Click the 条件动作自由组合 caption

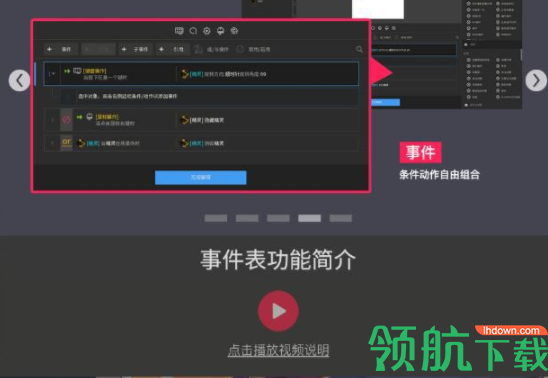440,174
